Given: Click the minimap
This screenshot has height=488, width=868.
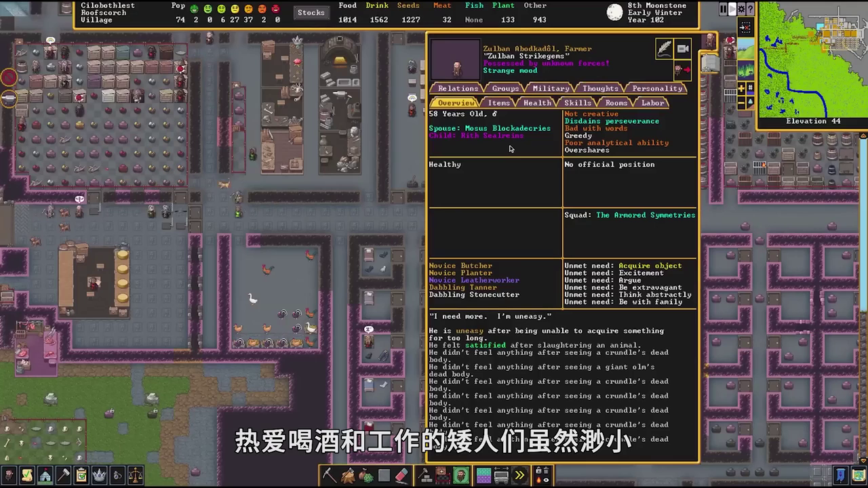Looking at the screenshot, I should [x=812, y=59].
